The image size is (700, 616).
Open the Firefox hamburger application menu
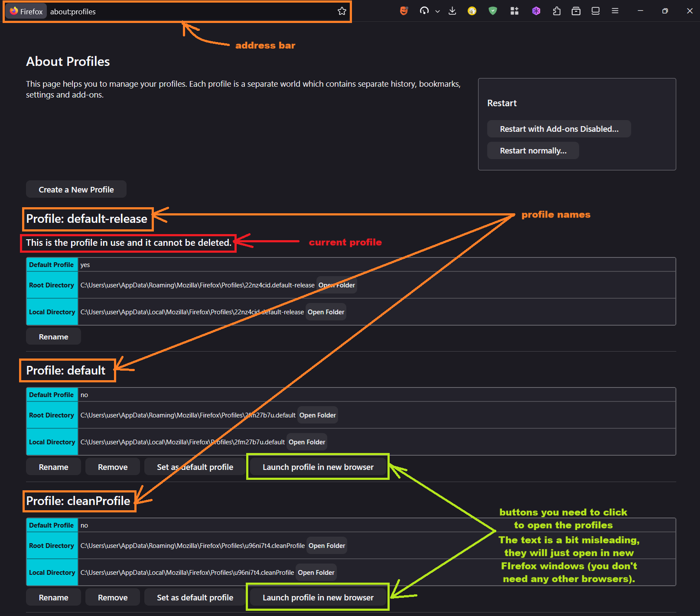615,11
